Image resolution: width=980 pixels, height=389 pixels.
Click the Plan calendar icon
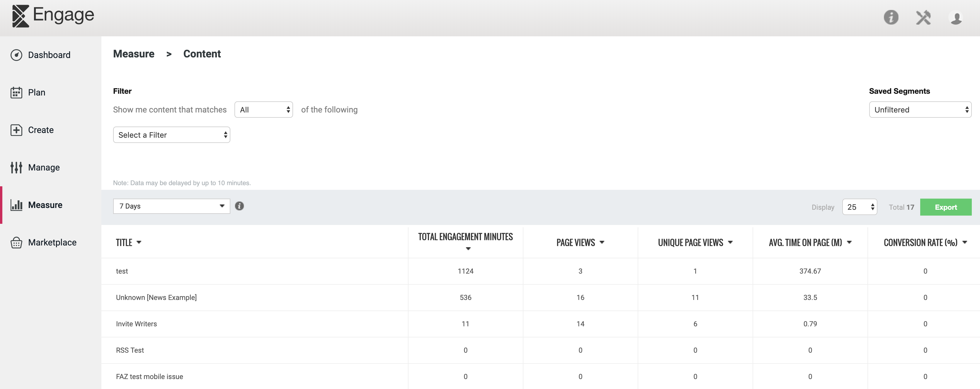click(x=16, y=92)
